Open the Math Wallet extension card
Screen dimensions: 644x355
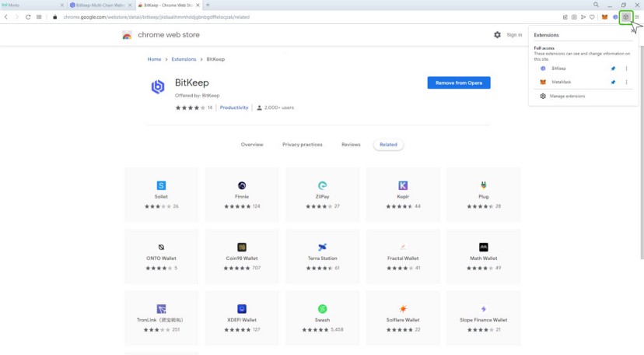point(484,256)
